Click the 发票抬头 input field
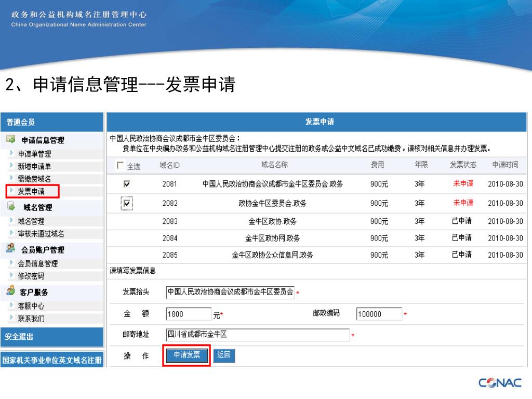This screenshot has width=532, height=399. coord(230,292)
